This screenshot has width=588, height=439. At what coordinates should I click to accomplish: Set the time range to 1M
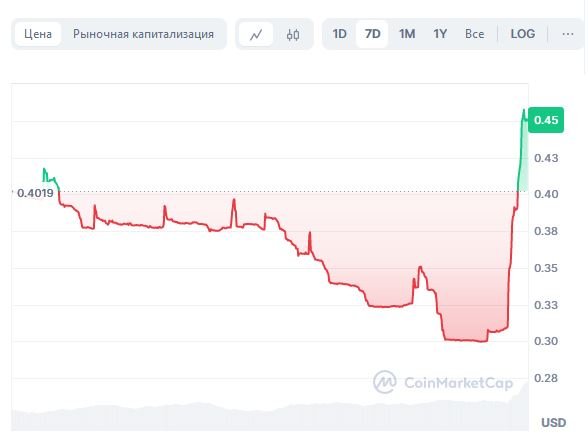tap(407, 34)
